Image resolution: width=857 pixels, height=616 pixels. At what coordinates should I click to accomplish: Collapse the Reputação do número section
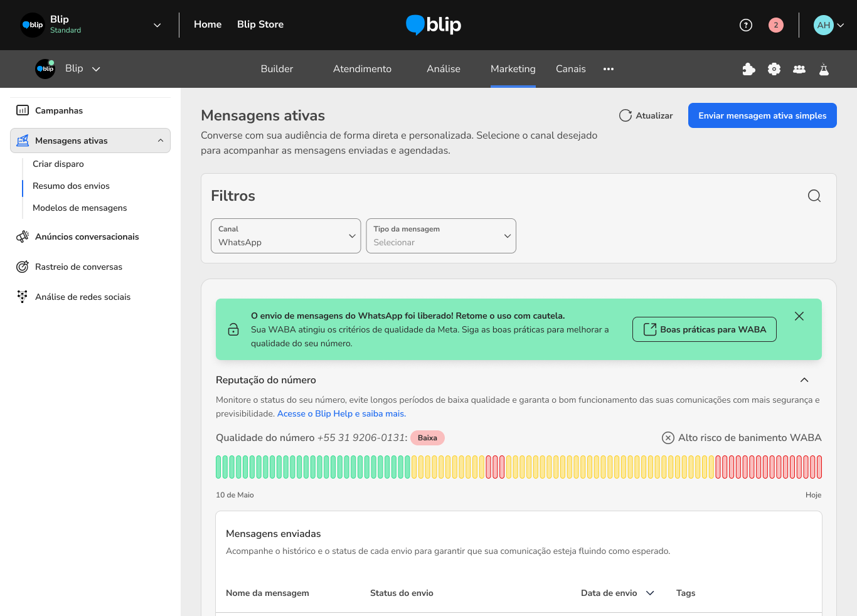[804, 380]
